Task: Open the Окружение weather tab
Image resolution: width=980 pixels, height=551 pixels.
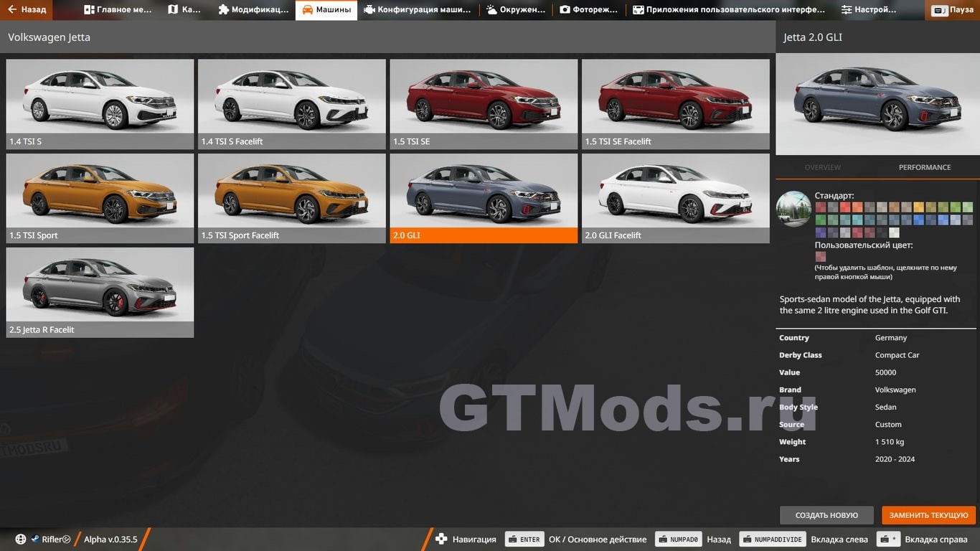Action: click(x=516, y=10)
